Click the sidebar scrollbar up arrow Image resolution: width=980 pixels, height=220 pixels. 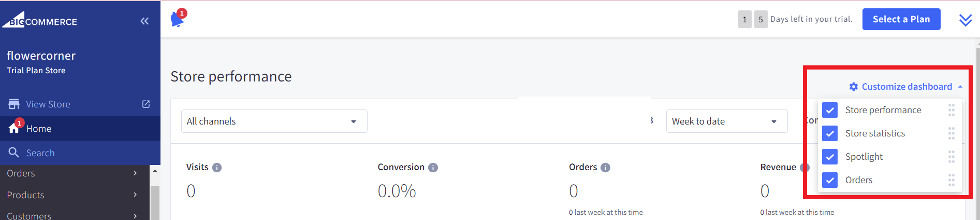pyautogui.click(x=155, y=171)
